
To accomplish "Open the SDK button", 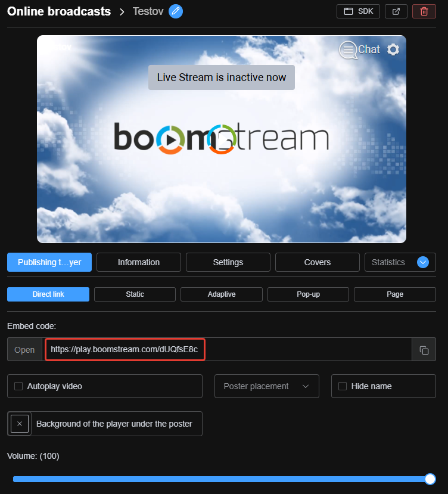I will tap(358, 11).
